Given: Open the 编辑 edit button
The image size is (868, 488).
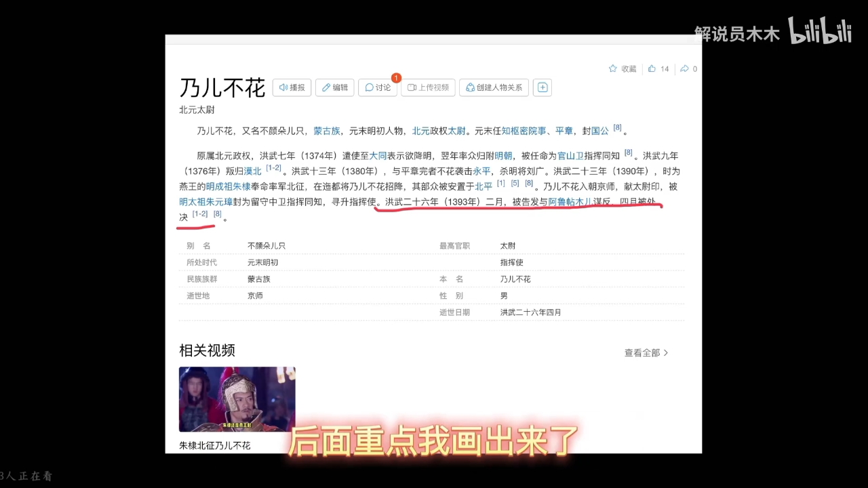Looking at the screenshot, I should click(x=335, y=87).
